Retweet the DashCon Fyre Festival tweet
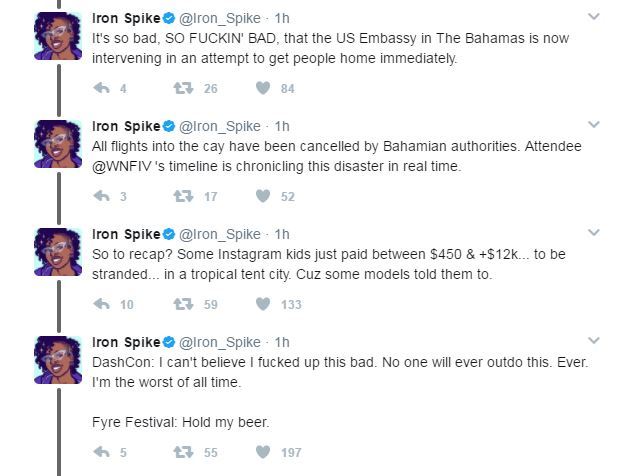The height and width of the screenshot is (476, 632). click(183, 453)
